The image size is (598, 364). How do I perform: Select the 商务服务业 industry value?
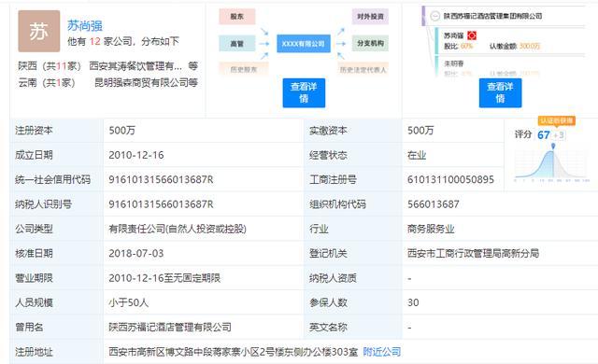tap(431, 230)
